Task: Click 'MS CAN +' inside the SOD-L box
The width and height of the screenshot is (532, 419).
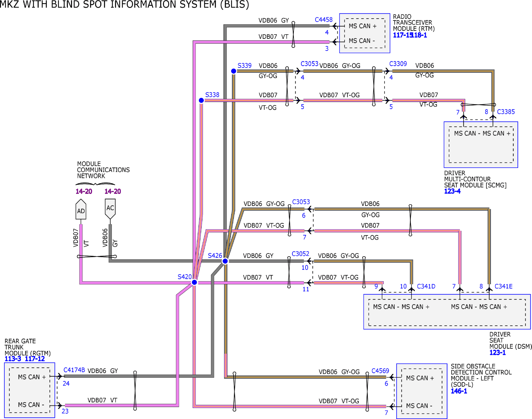Action: (x=420, y=378)
